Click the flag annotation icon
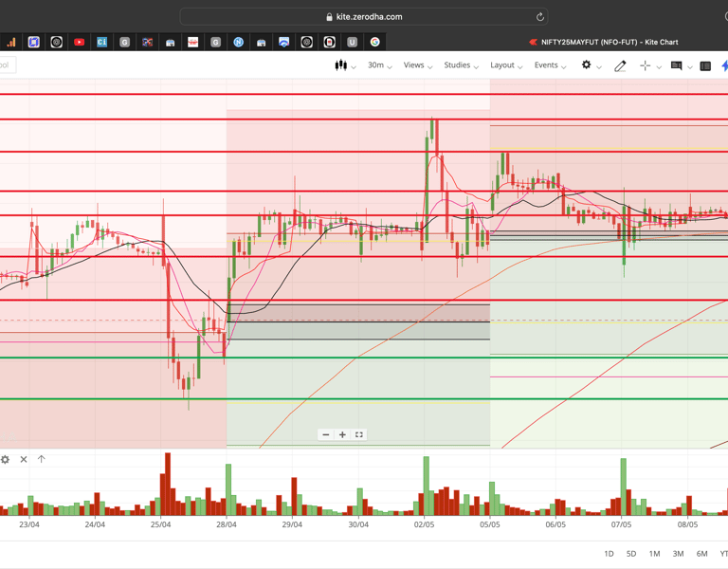The image size is (728, 569). [x=677, y=66]
